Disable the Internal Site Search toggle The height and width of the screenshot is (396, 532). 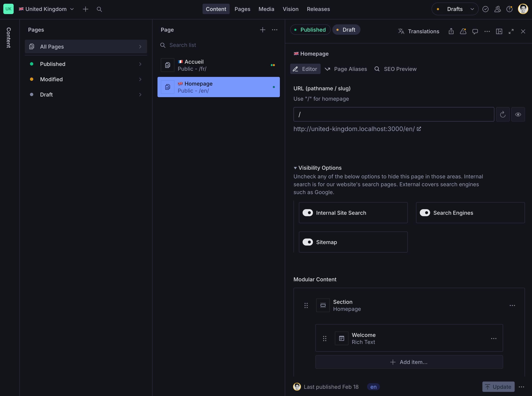[x=308, y=213]
